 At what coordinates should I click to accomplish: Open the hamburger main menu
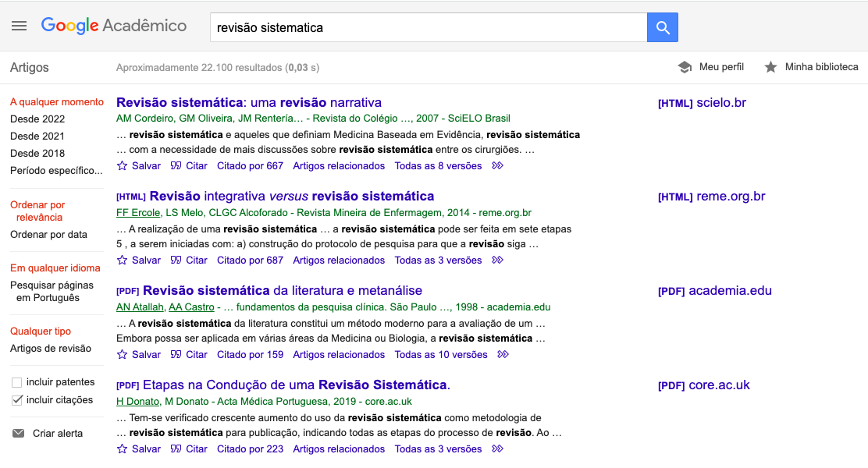[20, 26]
